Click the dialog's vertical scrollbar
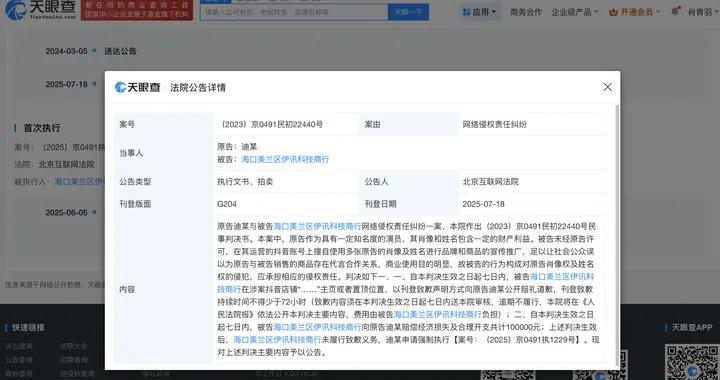This screenshot has width=720, height=380. pyautogui.click(x=617, y=234)
